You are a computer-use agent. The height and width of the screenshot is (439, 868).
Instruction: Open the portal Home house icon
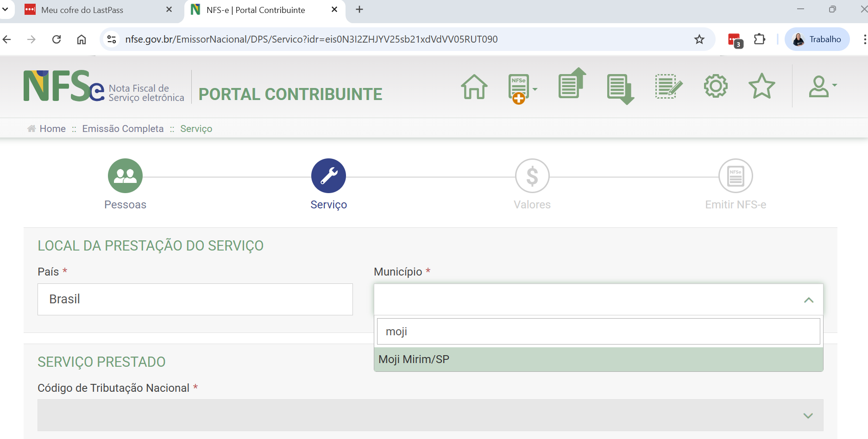(474, 87)
